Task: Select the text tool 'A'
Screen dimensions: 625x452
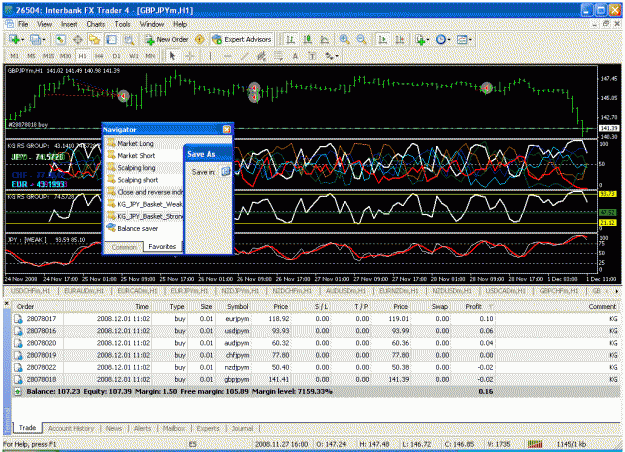Action: click(x=295, y=56)
